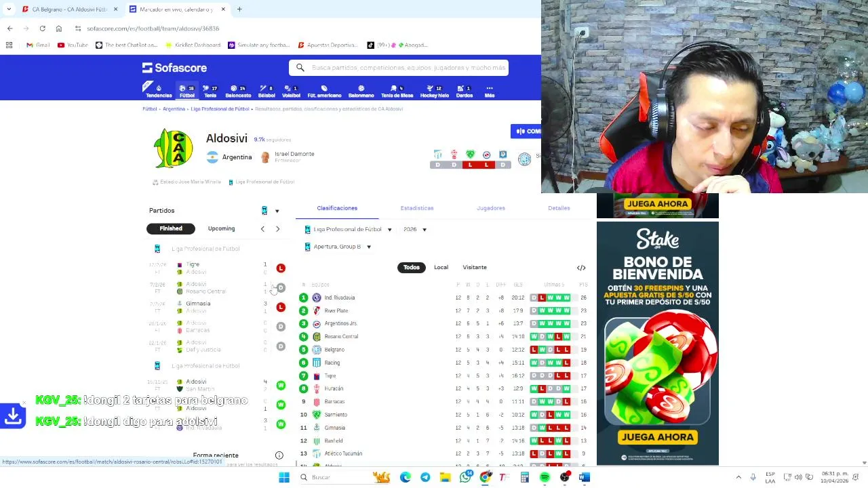The height and width of the screenshot is (488, 868).
Task: Go to next matches page arrow
Action: pos(277,229)
